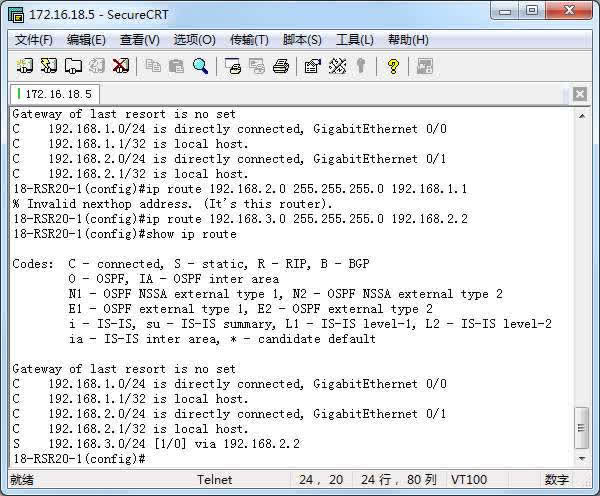Open the 帮助(H) menu
This screenshot has width=600, height=496.
pyautogui.click(x=408, y=40)
